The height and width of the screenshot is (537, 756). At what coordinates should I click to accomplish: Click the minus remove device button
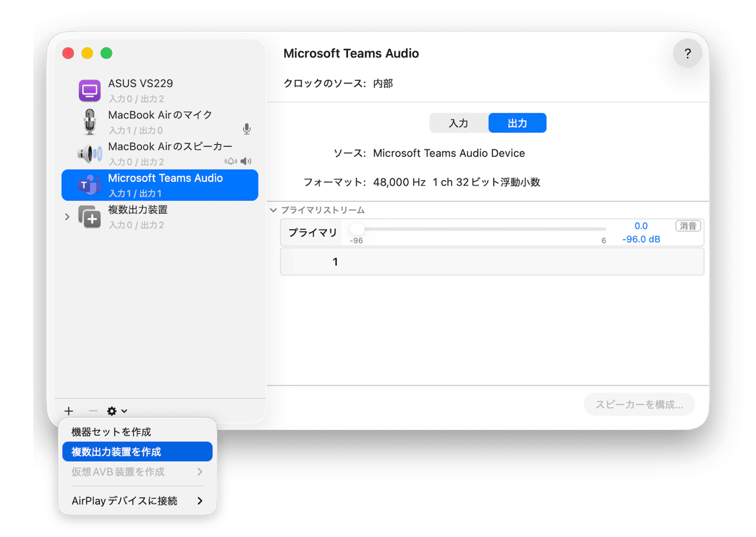click(x=93, y=411)
